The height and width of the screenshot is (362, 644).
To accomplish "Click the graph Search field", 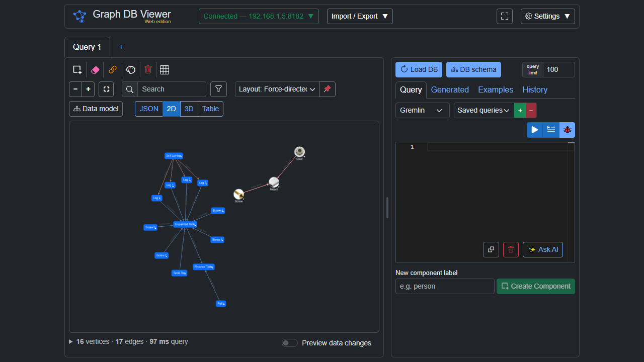I will click(172, 89).
